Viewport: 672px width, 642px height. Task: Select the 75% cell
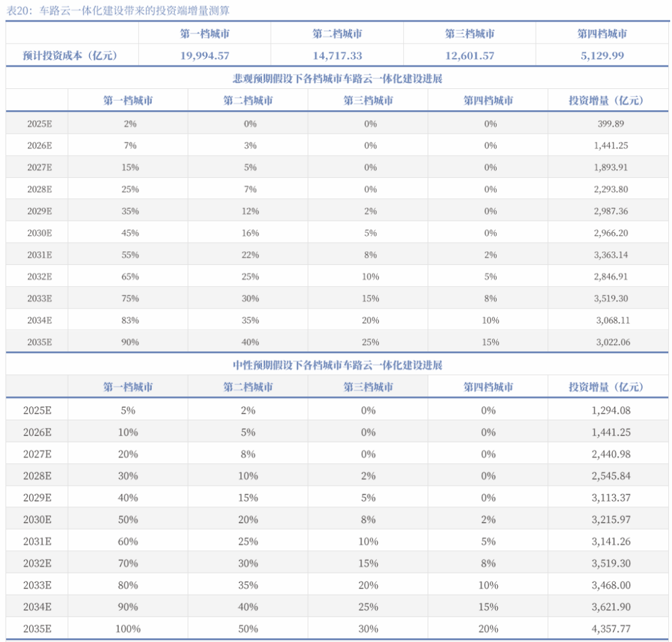click(130, 299)
